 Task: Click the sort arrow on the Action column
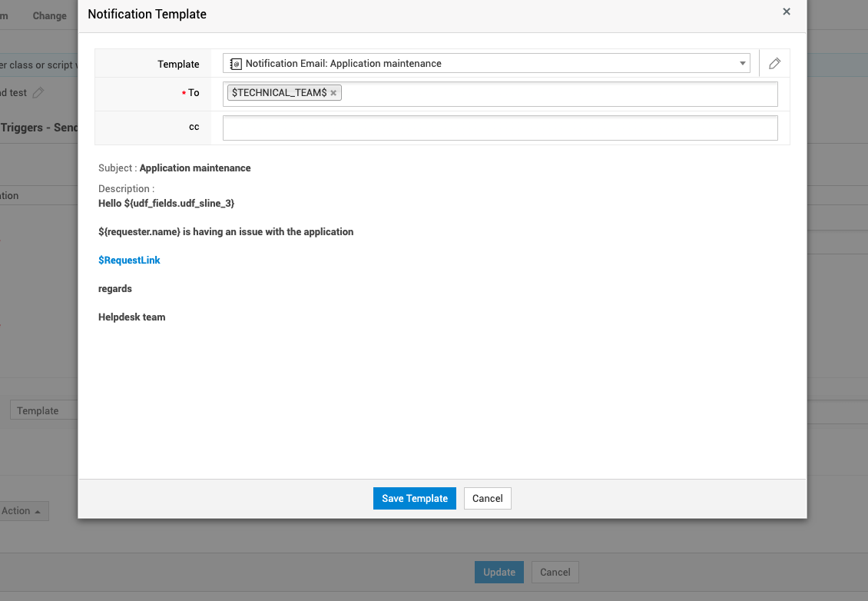(38, 510)
